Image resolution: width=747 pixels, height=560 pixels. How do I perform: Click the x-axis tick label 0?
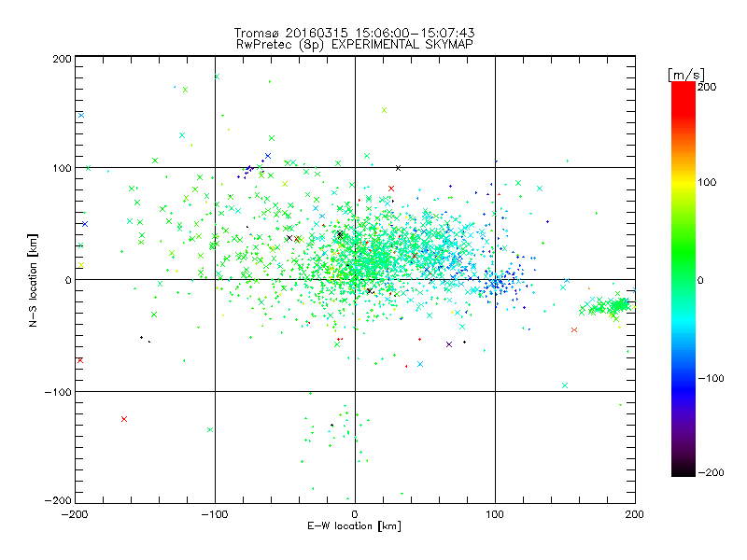tap(355, 514)
